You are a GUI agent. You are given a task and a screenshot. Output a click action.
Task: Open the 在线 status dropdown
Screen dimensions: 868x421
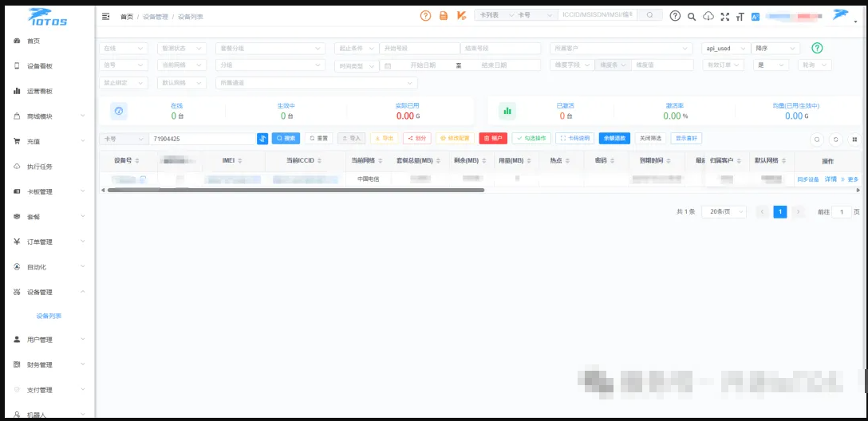[124, 48]
